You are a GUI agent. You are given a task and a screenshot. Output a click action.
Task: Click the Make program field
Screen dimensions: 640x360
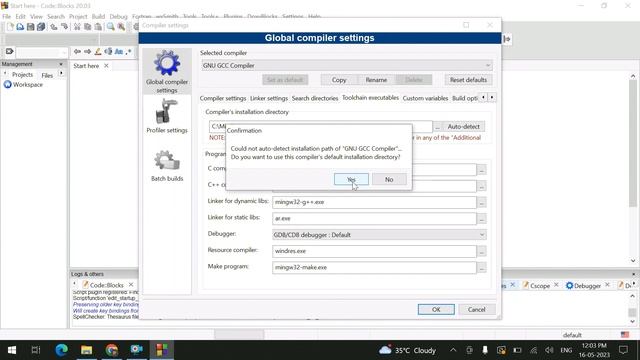(374, 267)
